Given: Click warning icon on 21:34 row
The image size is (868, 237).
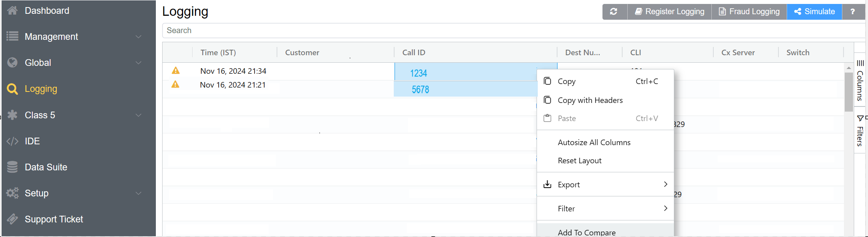Looking at the screenshot, I should point(176,71).
